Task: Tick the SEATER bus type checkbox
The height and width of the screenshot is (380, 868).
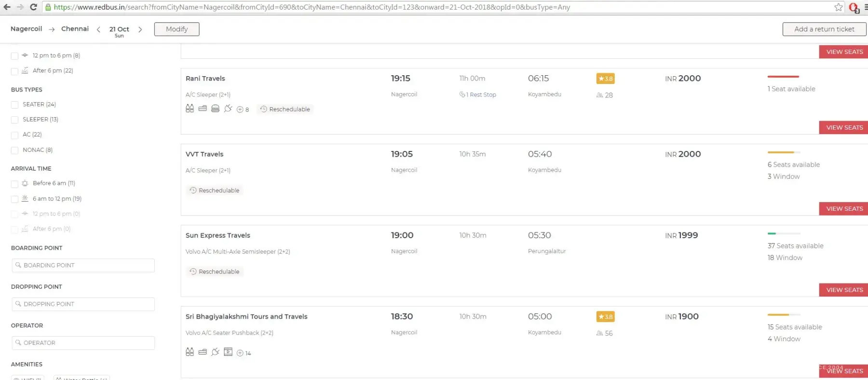Action: pos(14,105)
